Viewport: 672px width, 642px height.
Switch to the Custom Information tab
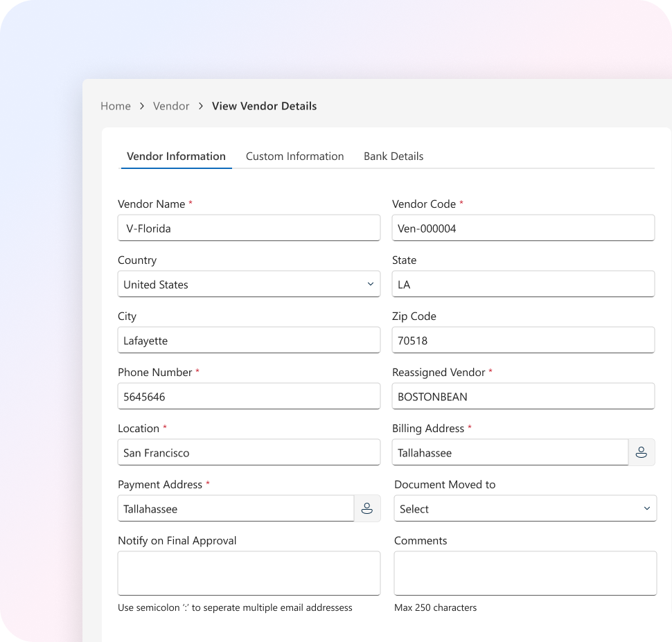point(294,157)
